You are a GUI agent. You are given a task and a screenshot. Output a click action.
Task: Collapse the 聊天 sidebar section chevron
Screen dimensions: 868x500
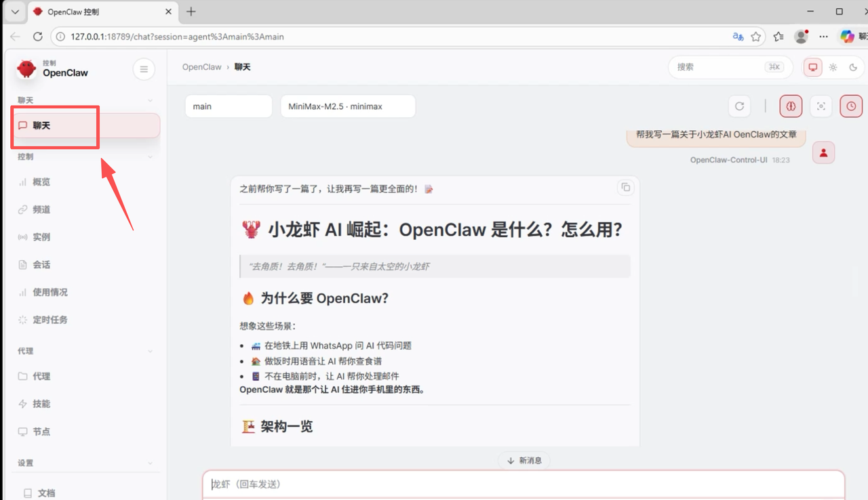150,100
